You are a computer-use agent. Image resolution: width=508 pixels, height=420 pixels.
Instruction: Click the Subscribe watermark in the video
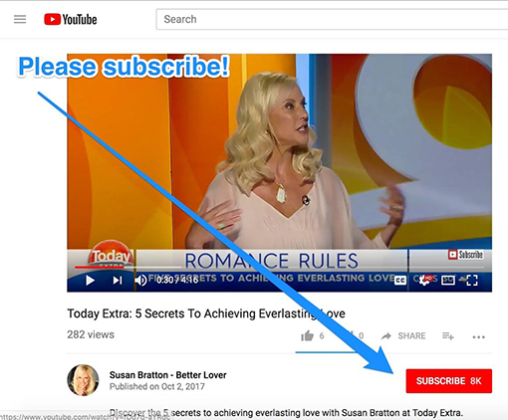465,255
